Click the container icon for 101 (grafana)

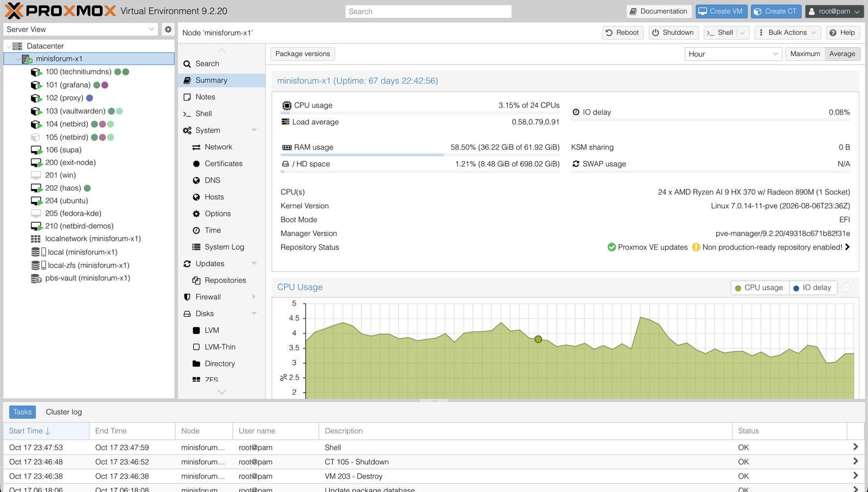pos(36,85)
